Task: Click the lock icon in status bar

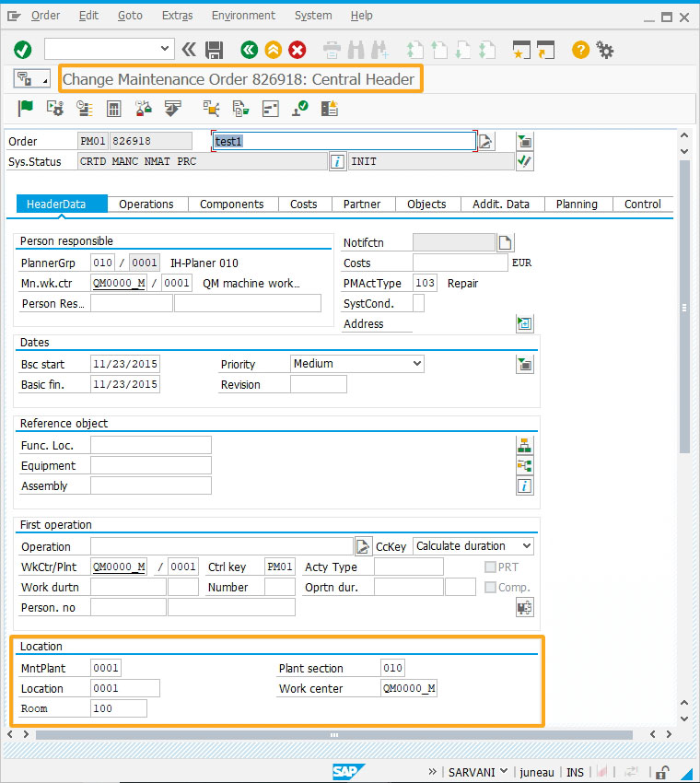Action: click(662, 772)
